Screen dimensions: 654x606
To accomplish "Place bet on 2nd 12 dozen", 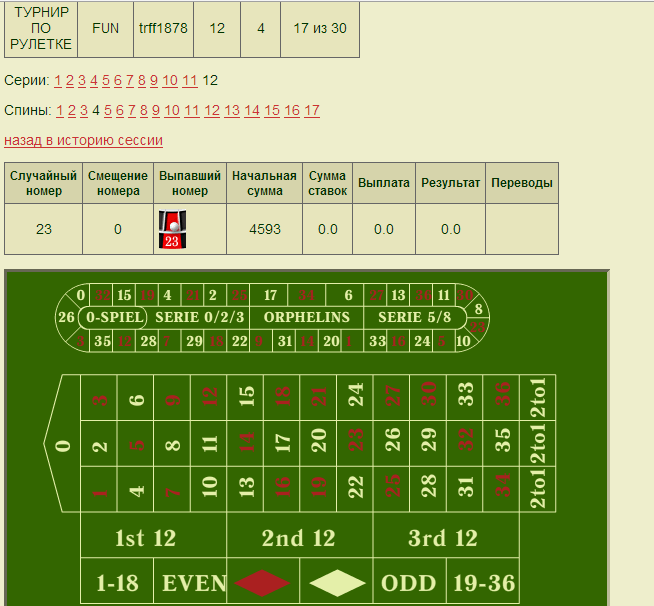I will click(298, 538).
